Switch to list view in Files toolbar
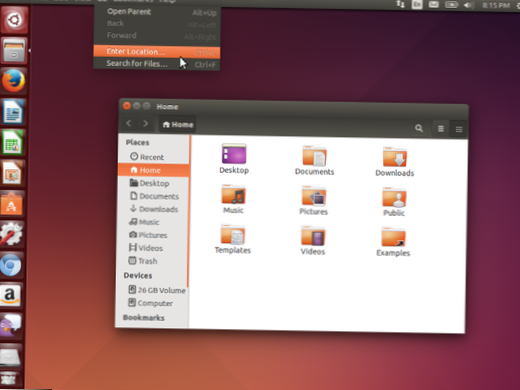This screenshot has width=520, height=390. pos(441,129)
